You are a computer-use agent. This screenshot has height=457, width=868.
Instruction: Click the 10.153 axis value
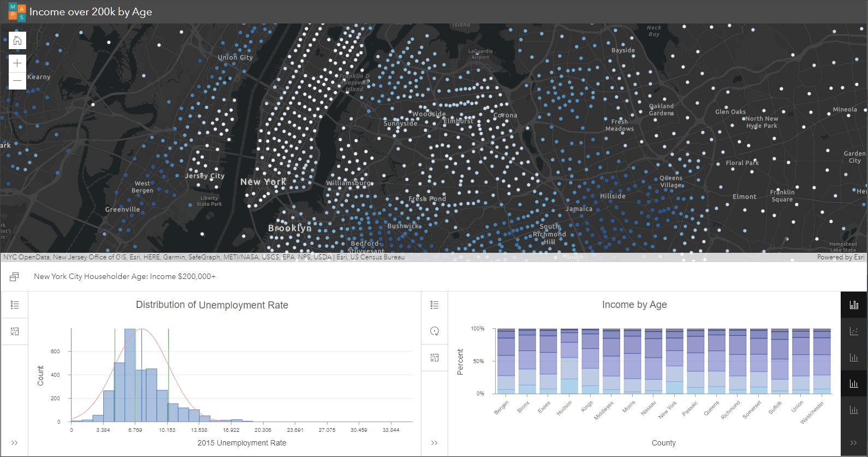click(x=167, y=430)
